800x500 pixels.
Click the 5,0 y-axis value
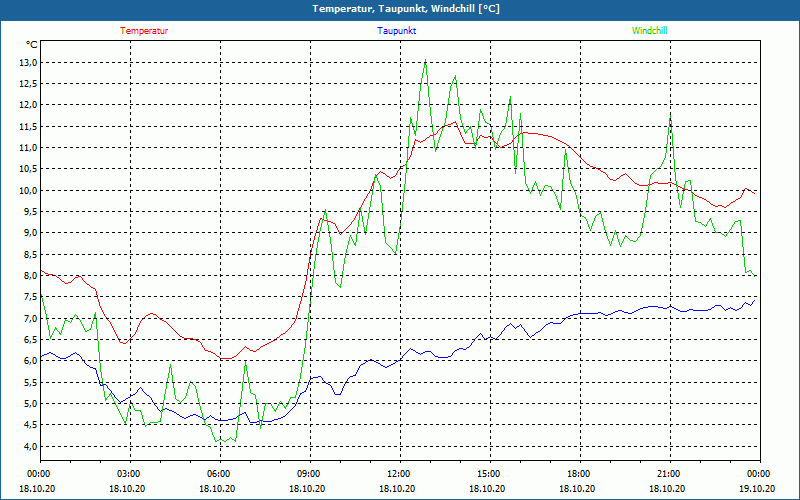tap(30, 404)
